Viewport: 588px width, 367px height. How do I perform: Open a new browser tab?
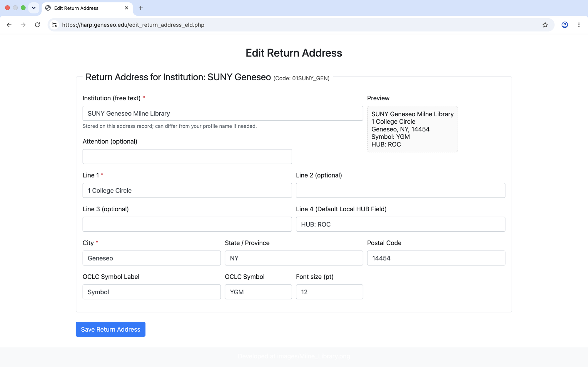tap(141, 8)
